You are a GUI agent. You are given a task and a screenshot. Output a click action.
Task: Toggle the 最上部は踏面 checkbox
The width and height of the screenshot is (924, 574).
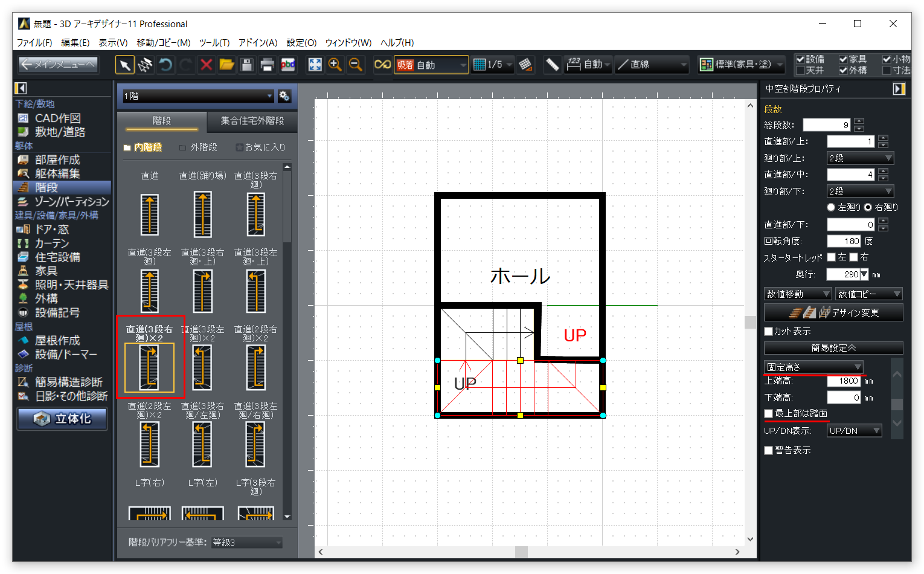(x=769, y=413)
